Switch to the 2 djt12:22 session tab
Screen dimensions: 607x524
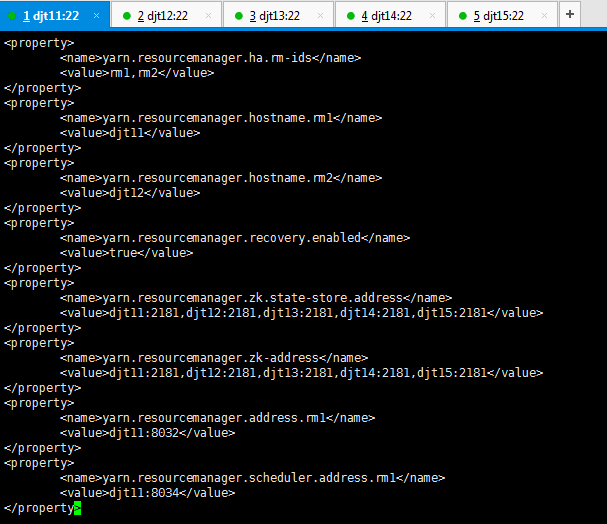(x=166, y=15)
